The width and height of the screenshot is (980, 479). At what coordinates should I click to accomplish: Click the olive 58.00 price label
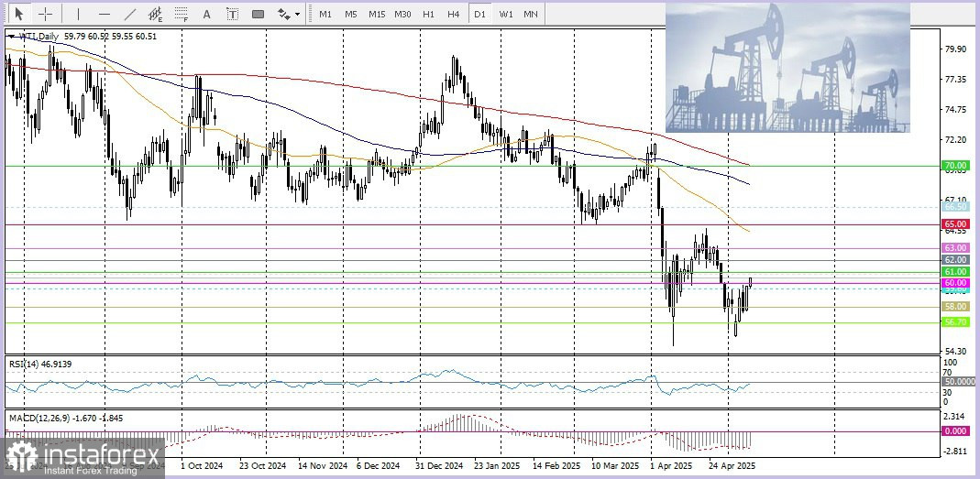(x=956, y=307)
